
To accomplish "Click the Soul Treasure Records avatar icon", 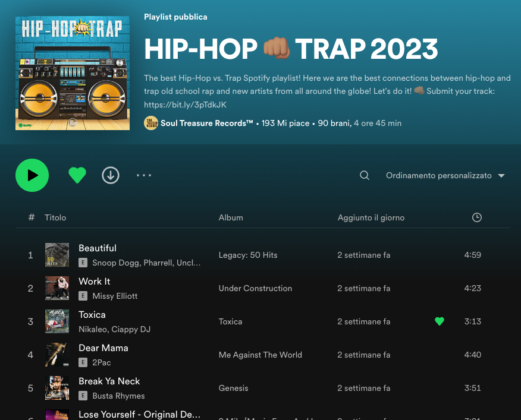I will (151, 124).
